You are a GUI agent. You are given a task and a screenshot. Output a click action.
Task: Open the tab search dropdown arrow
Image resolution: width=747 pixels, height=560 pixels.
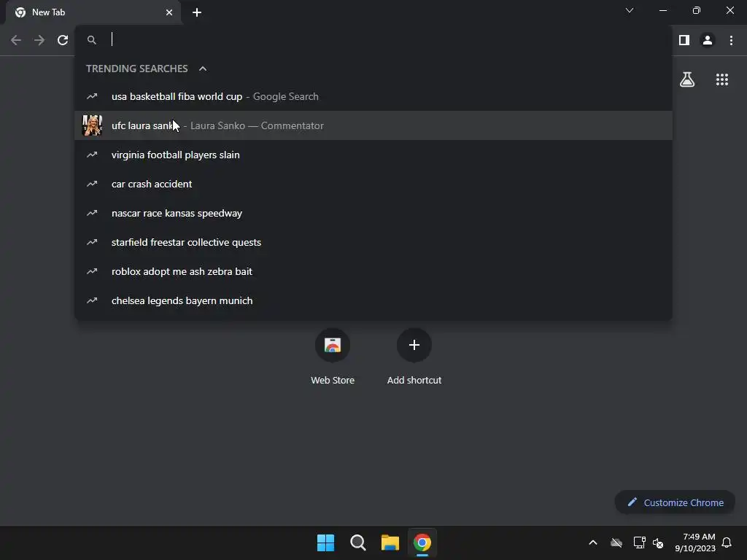630,10
